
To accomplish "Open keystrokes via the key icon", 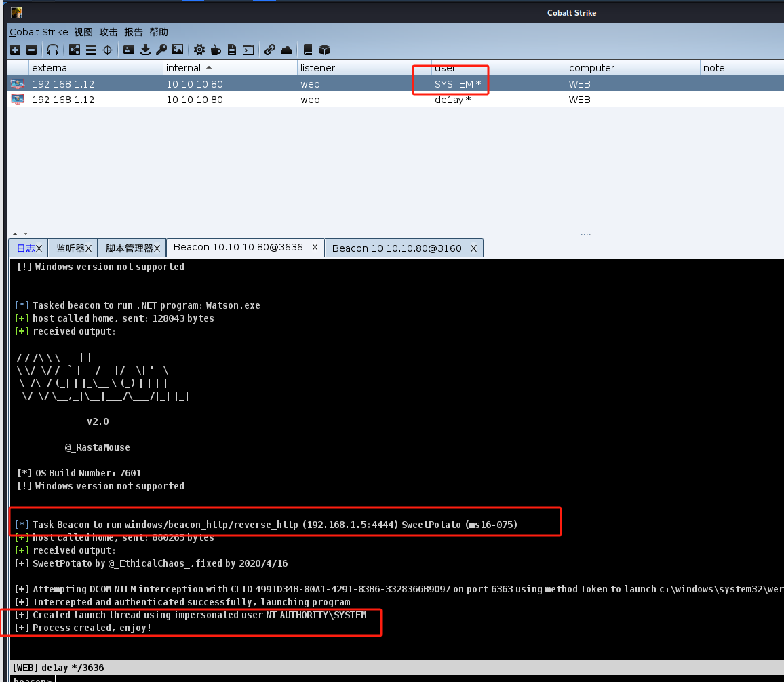I will pos(161,50).
